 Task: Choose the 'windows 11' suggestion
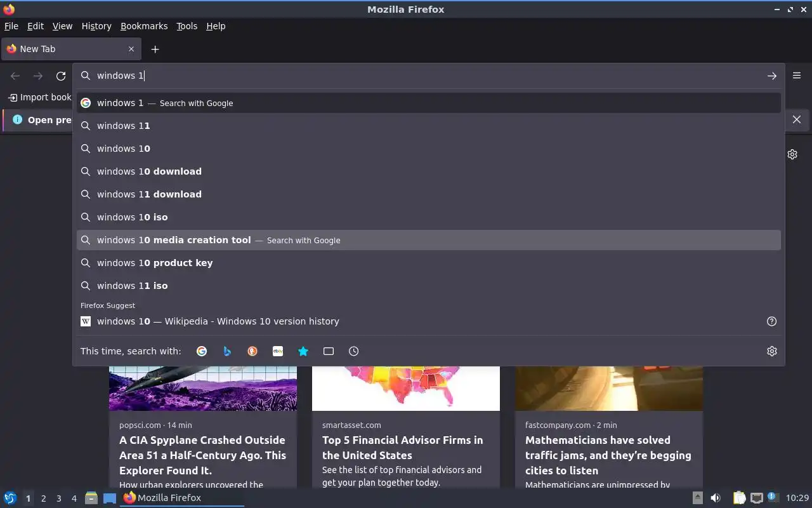coord(429,126)
